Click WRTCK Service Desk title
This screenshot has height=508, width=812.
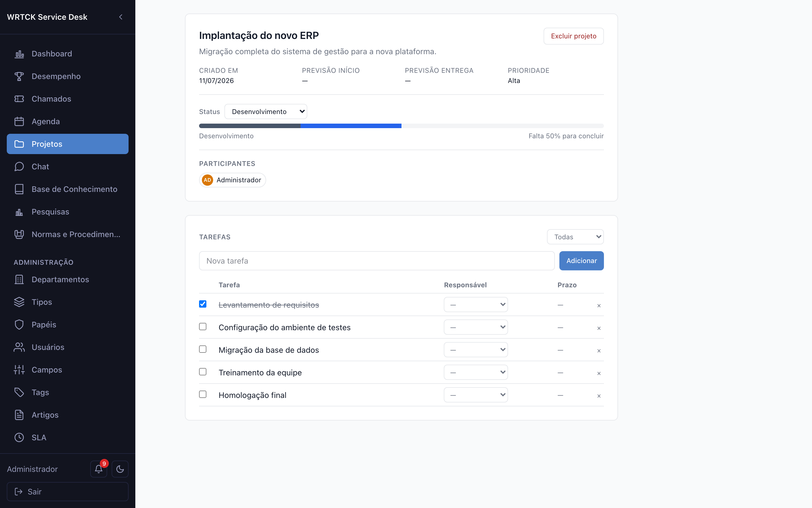pos(47,17)
